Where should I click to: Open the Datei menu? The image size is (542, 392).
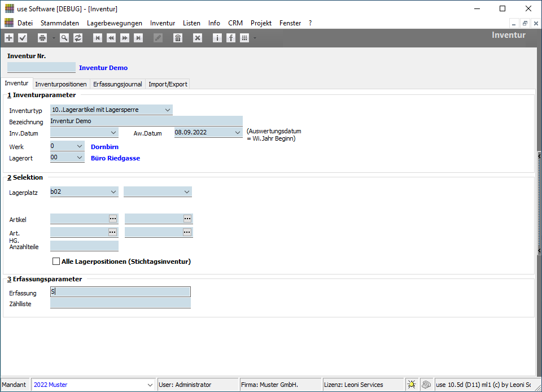[25, 23]
